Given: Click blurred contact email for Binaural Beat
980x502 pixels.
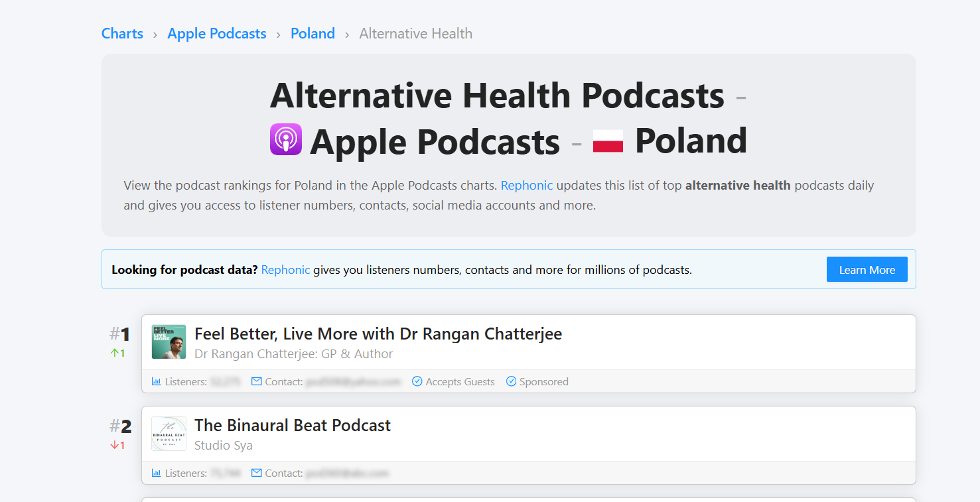Looking at the screenshot, I should pos(347,473).
